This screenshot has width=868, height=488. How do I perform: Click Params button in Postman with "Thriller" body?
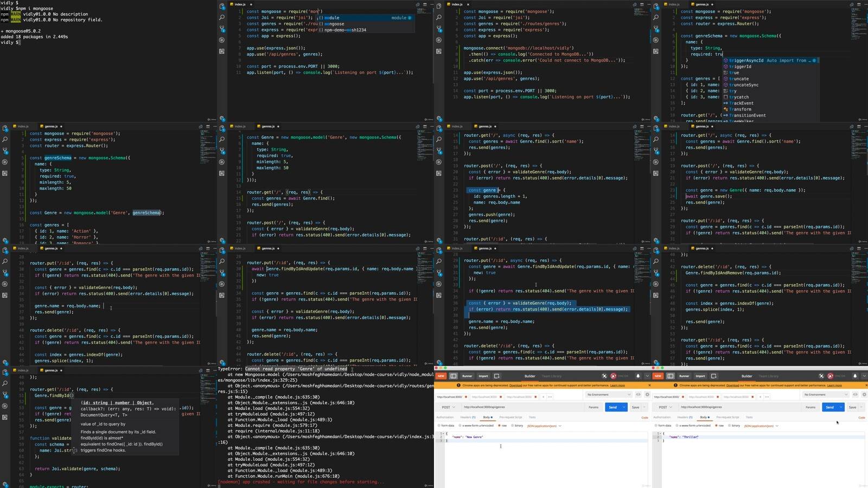[810, 407]
